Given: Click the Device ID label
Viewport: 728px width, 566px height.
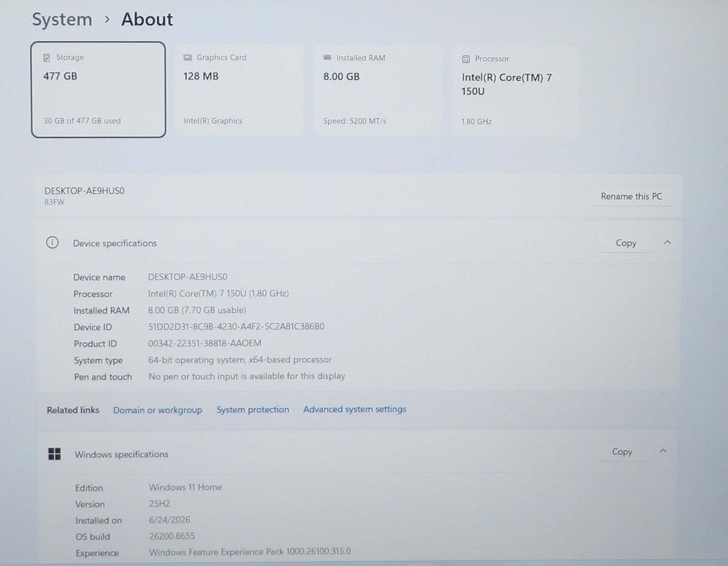Looking at the screenshot, I should [x=93, y=327].
